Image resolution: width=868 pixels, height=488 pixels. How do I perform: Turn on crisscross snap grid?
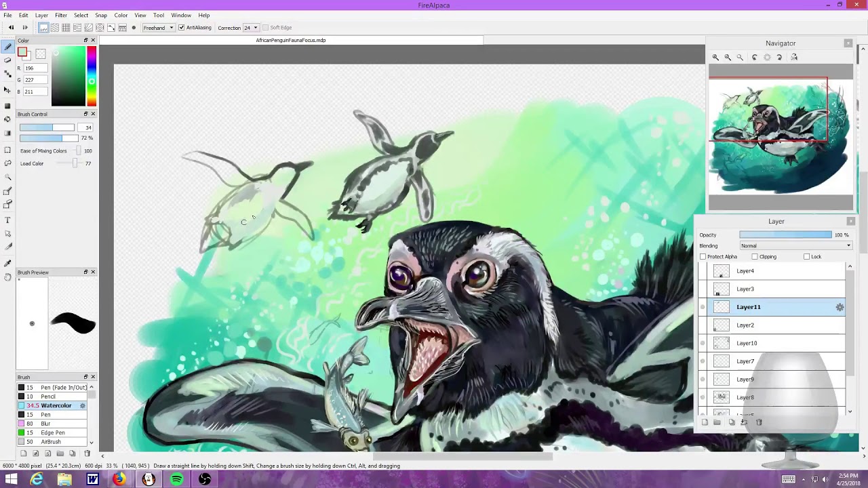pyautogui.click(x=66, y=28)
